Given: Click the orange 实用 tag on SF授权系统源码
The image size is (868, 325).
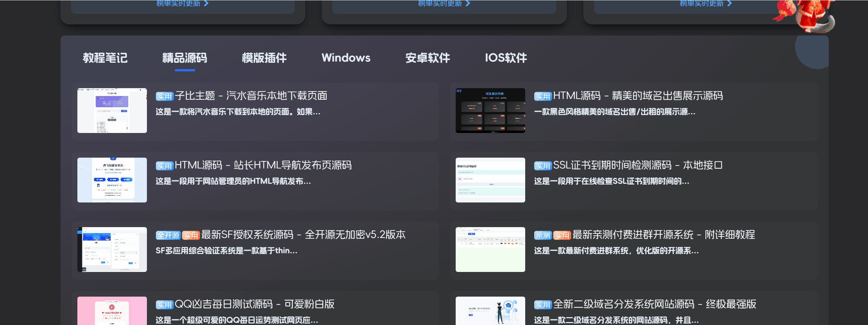Looking at the screenshot, I should tap(191, 235).
